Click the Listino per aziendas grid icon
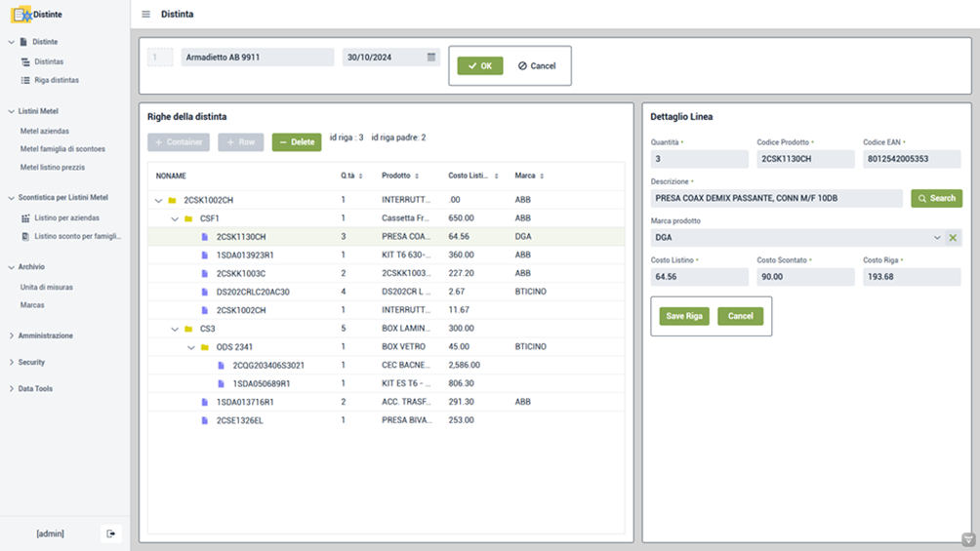The image size is (980, 551). [25, 218]
